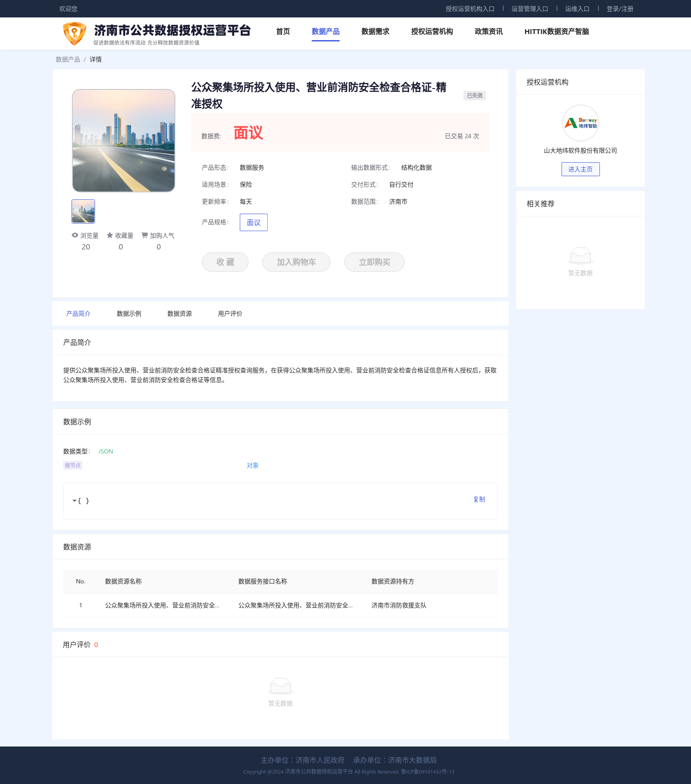Screen dimensions: 691x784
Task: Click the 立即购买 button
Action: click(374, 262)
